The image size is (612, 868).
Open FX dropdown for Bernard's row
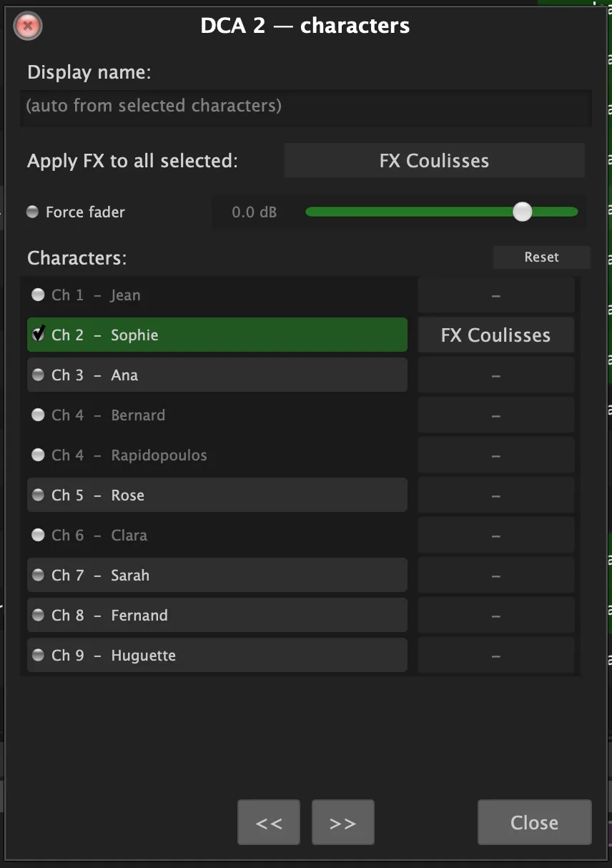tap(495, 415)
